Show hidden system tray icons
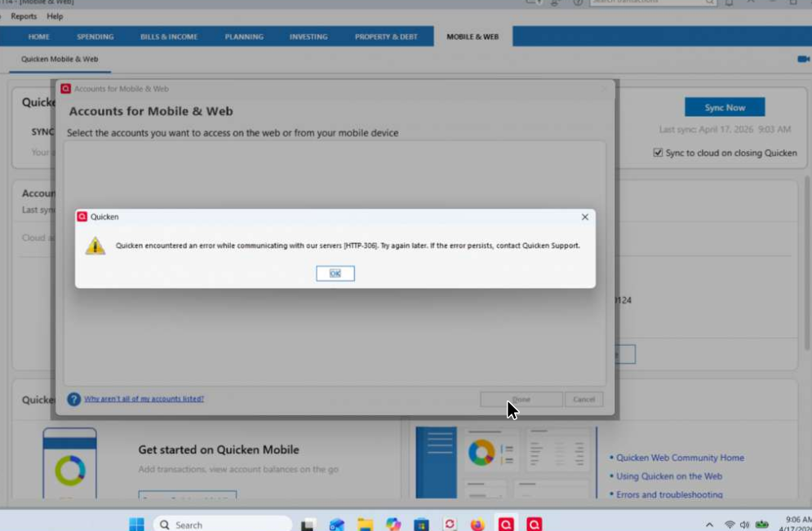Screen dimensions: 812x531 click(709, 524)
